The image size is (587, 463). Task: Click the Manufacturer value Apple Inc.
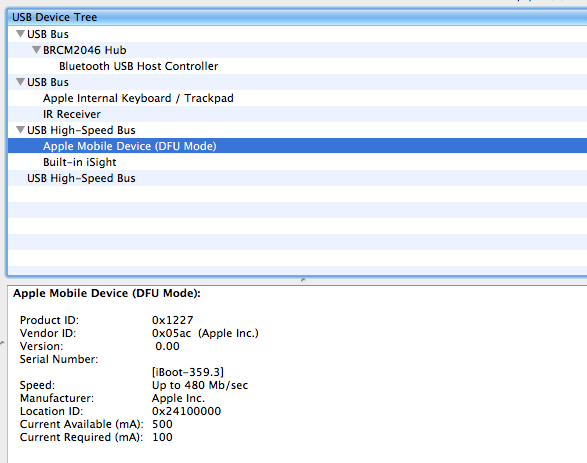pos(179,398)
